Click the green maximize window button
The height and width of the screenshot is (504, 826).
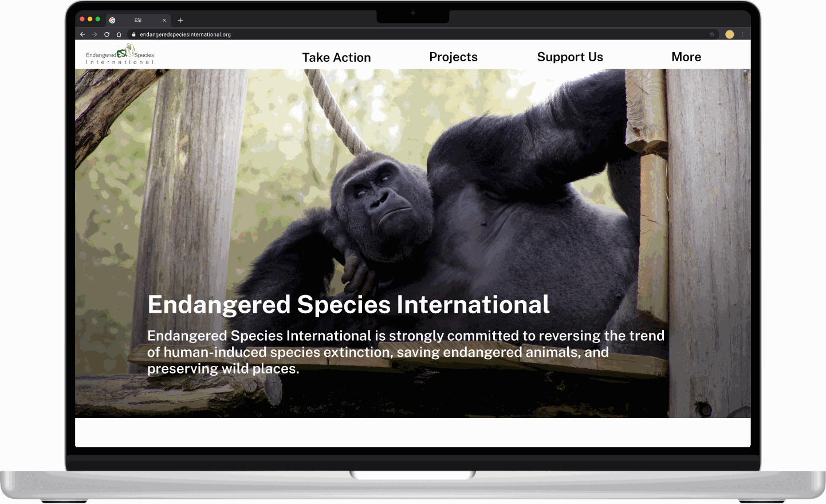click(x=98, y=19)
